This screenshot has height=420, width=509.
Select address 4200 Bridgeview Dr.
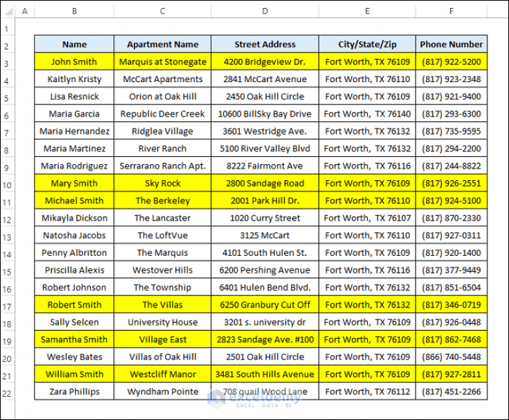[x=265, y=62]
